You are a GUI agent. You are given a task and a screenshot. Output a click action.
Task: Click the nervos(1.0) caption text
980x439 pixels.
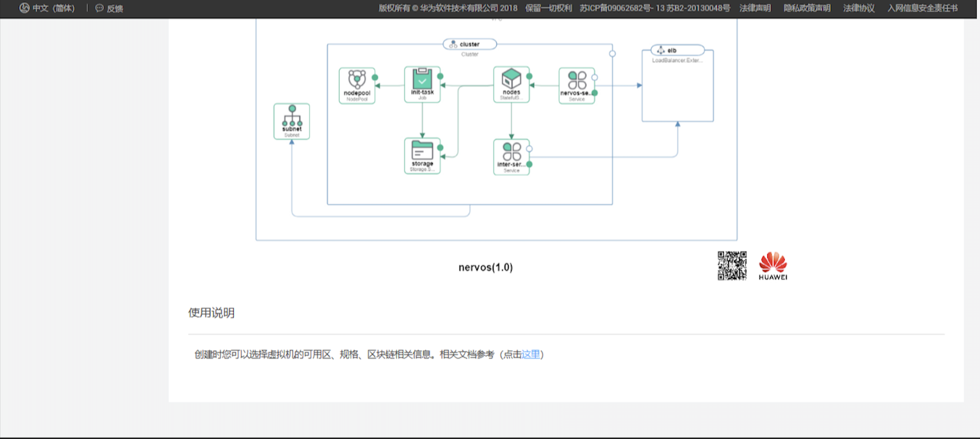pyautogui.click(x=486, y=267)
